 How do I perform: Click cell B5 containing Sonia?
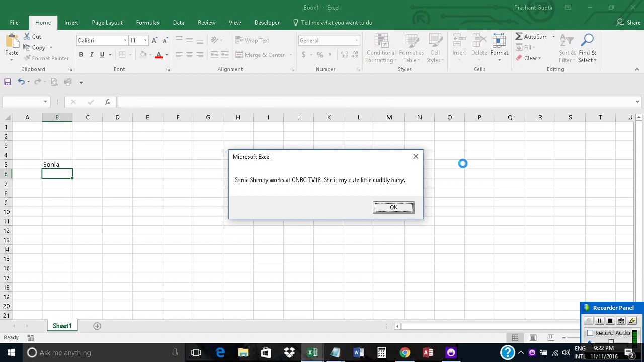point(57,165)
